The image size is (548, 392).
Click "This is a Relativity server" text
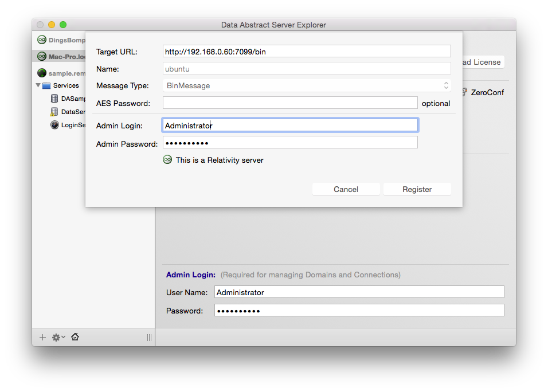tap(220, 160)
